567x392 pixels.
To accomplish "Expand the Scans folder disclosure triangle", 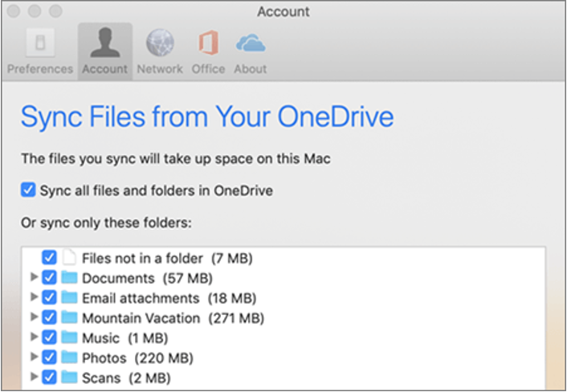I will click(x=34, y=378).
